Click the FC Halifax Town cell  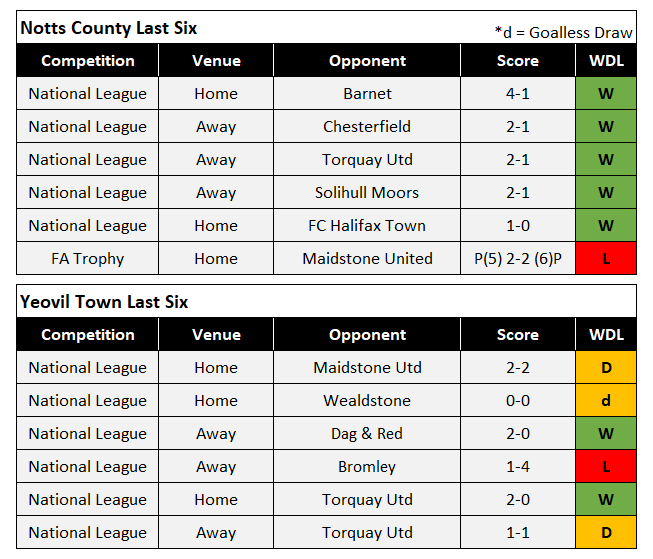click(367, 226)
